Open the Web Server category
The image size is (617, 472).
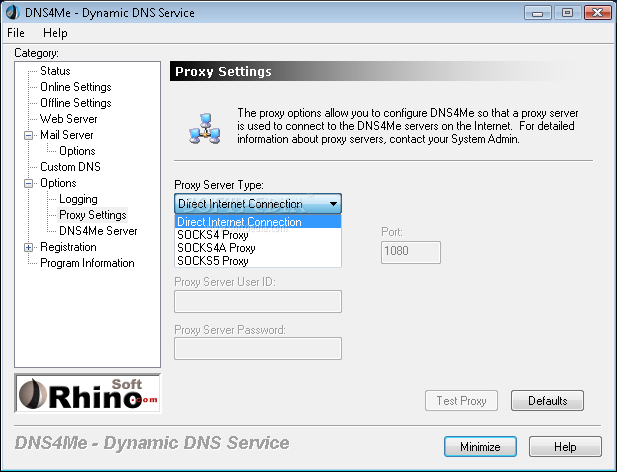[68, 119]
